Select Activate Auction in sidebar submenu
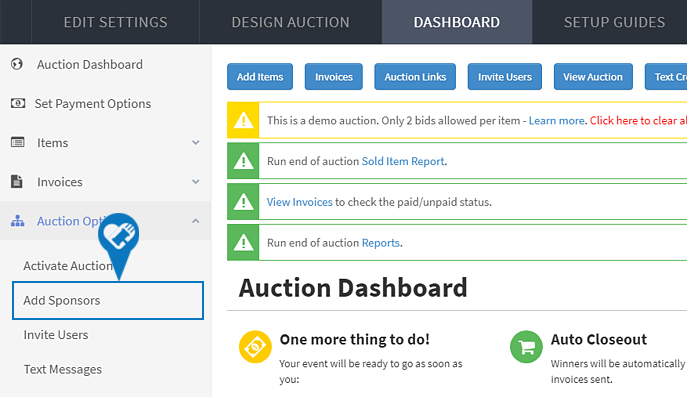Viewport: 689px width, 398px height. point(68,266)
